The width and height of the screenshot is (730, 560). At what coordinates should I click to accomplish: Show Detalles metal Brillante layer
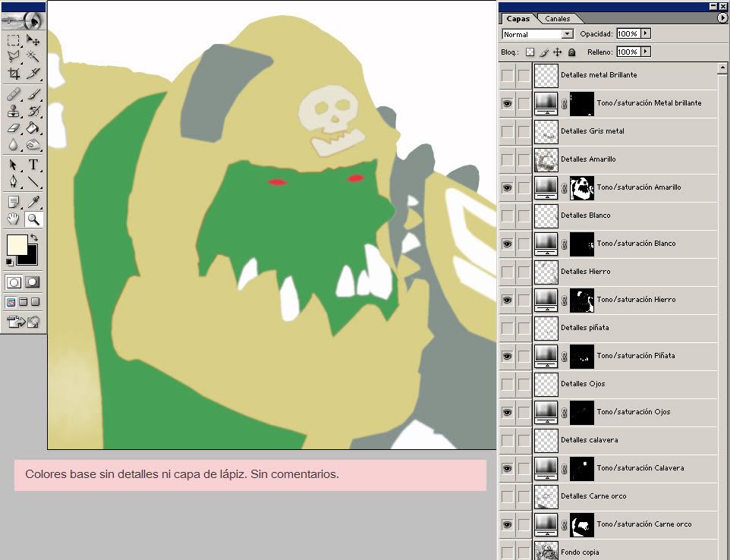(507, 75)
